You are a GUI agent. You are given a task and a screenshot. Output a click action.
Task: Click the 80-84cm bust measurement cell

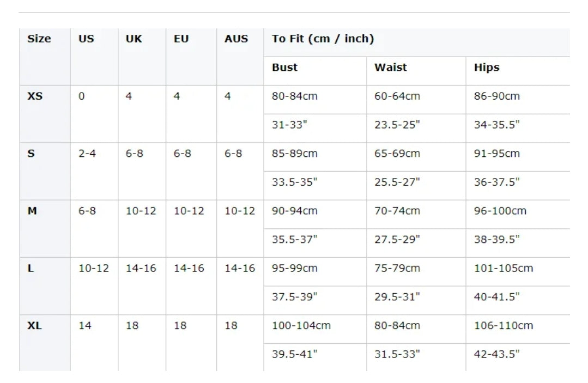coord(295,96)
